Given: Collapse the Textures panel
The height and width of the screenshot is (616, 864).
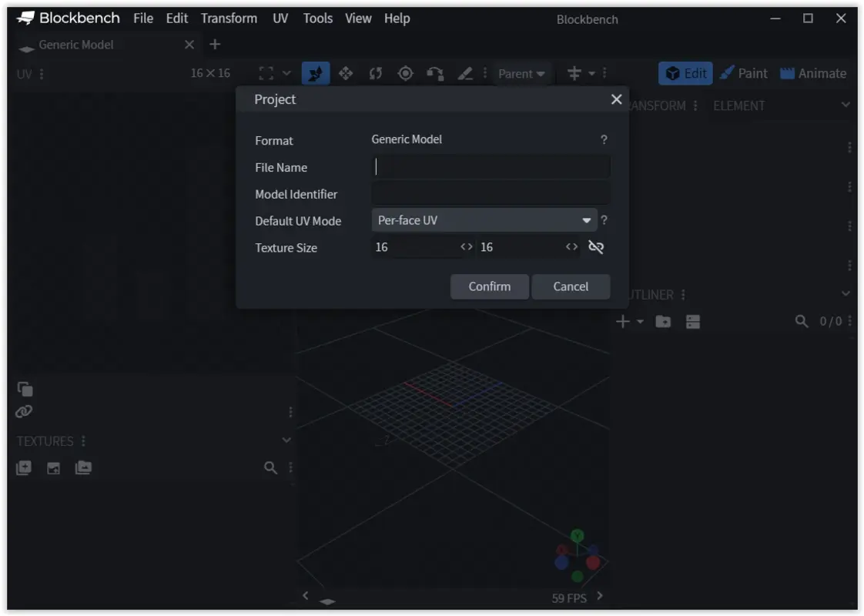Looking at the screenshot, I should (x=286, y=440).
